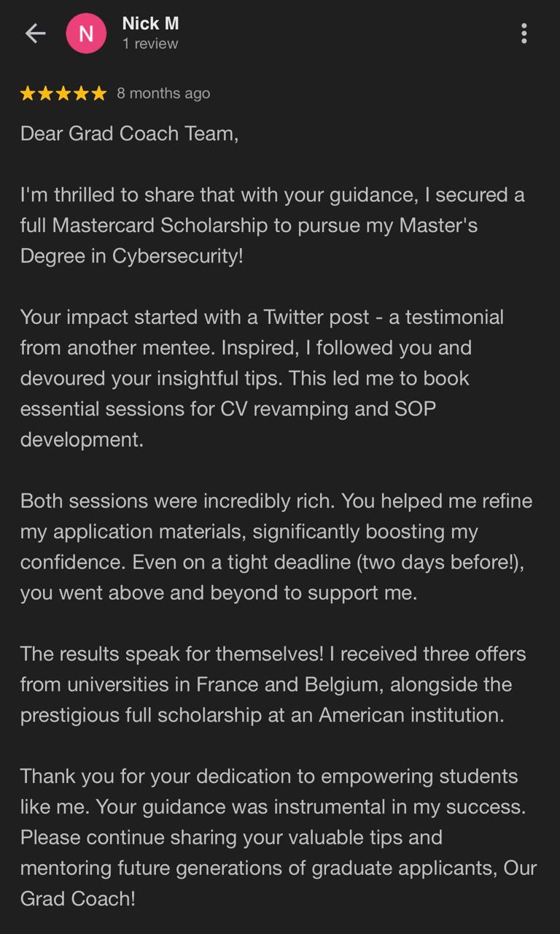This screenshot has height=934, width=560.
Task: Tap the "Dear Grad Coach Team," greeting line
Action: [129, 134]
